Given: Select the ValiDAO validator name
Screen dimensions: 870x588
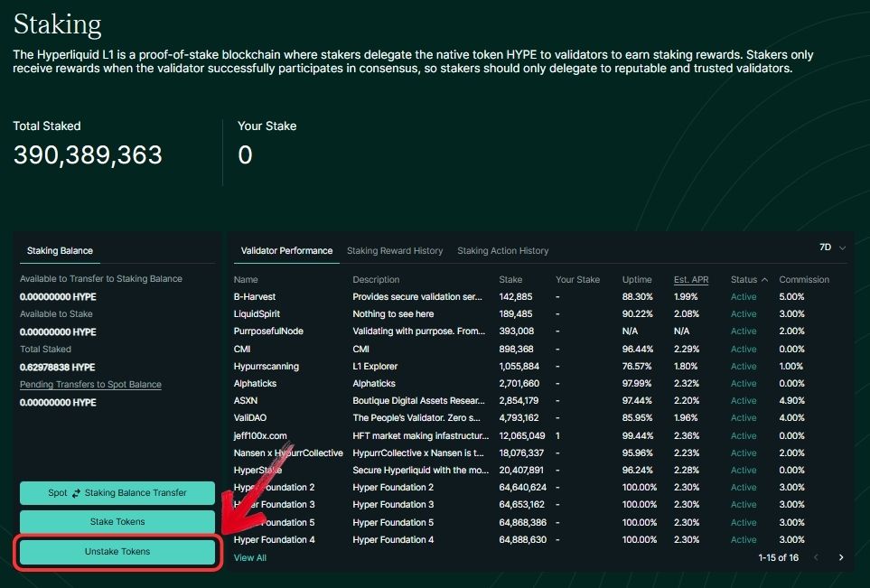Looking at the screenshot, I should click(x=249, y=417).
